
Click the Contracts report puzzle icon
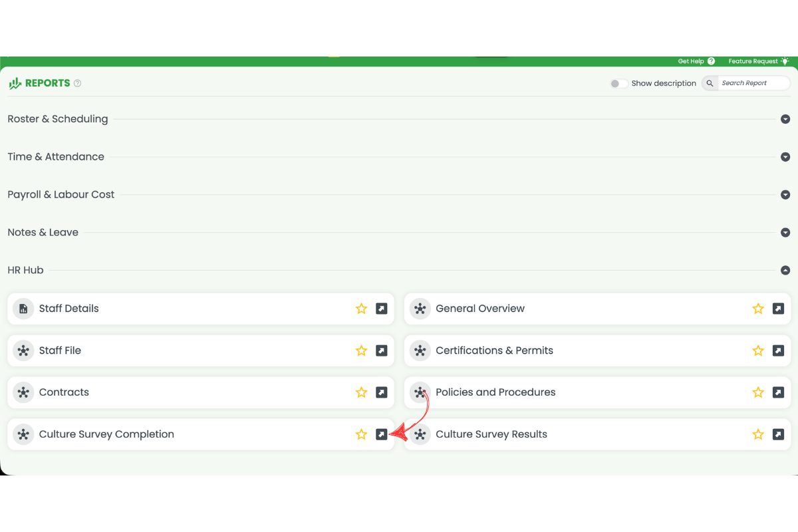coord(23,392)
